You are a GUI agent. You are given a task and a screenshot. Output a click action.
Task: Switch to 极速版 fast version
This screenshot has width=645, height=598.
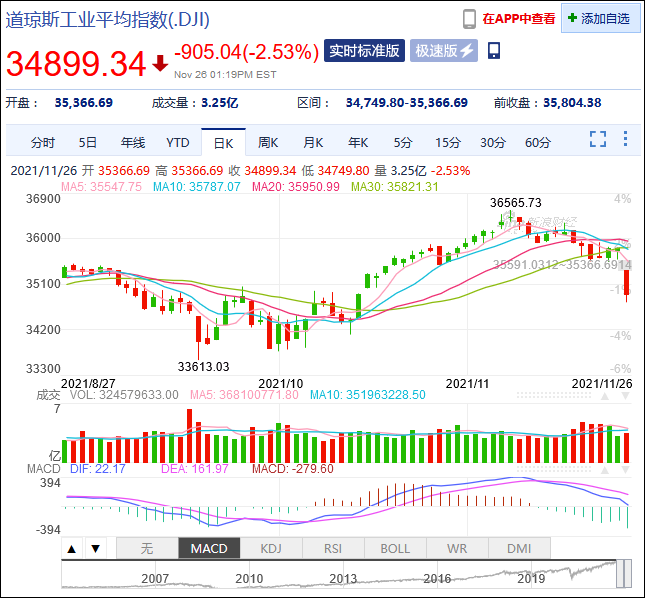444,51
